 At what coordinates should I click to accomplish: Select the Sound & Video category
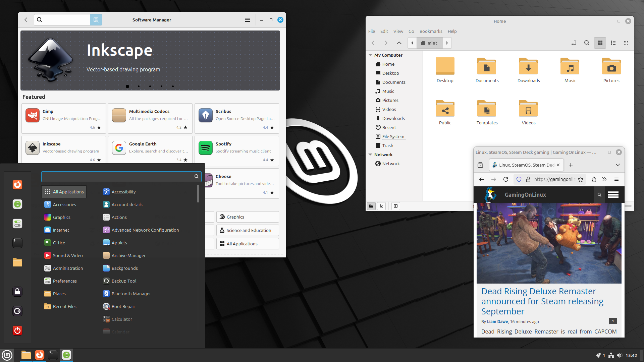pyautogui.click(x=67, y=255)
